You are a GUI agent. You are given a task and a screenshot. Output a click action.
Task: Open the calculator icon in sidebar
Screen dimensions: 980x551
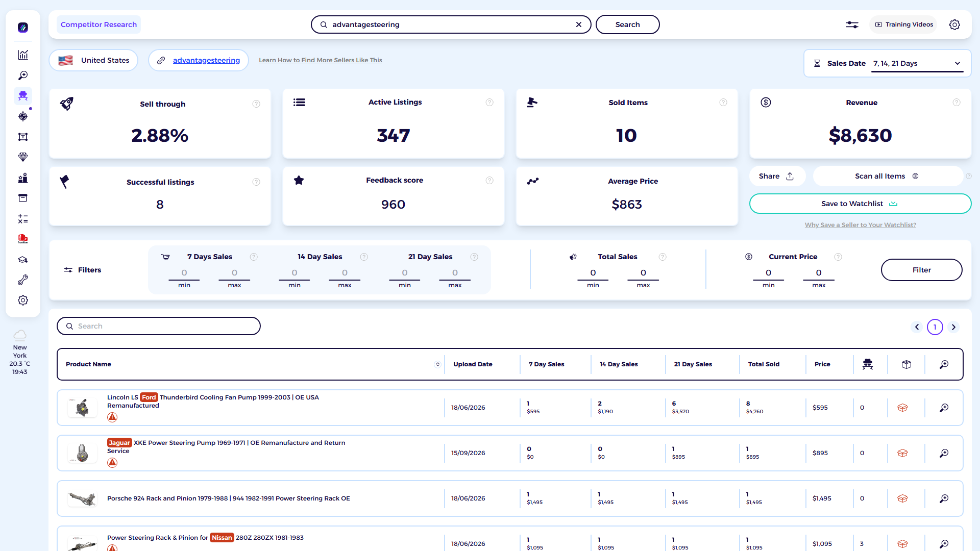click(23, 219)
